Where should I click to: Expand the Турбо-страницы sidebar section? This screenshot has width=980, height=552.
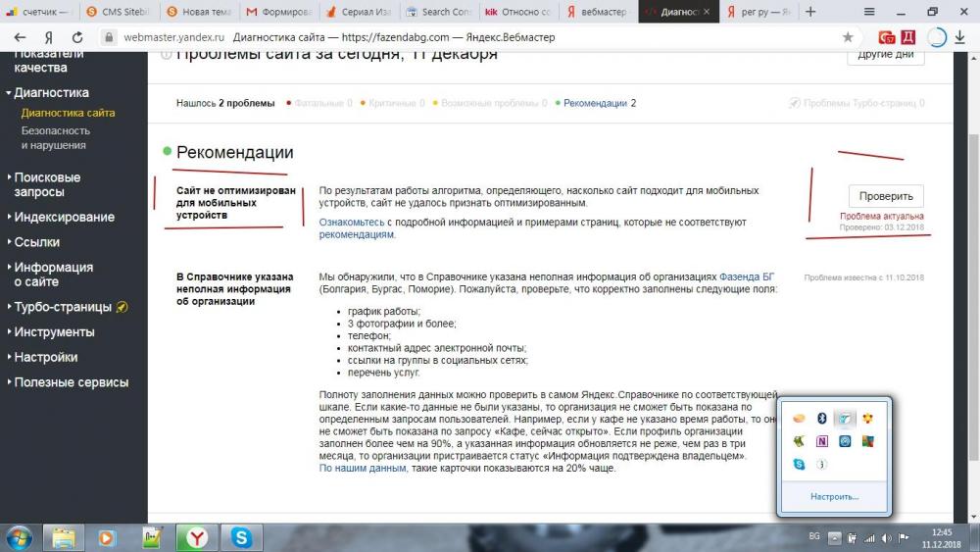click(x=63, y=307)
